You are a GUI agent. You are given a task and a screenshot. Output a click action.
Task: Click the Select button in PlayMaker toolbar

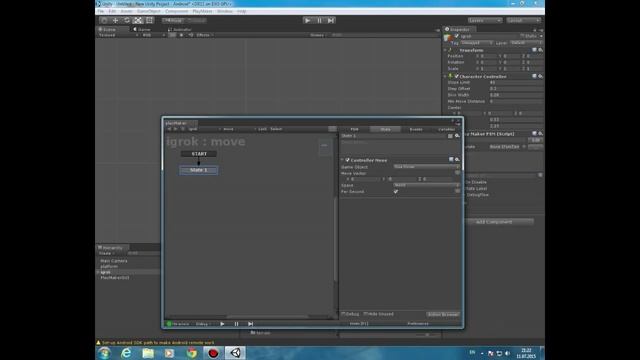pyautogui.click(x=276, y=129)
